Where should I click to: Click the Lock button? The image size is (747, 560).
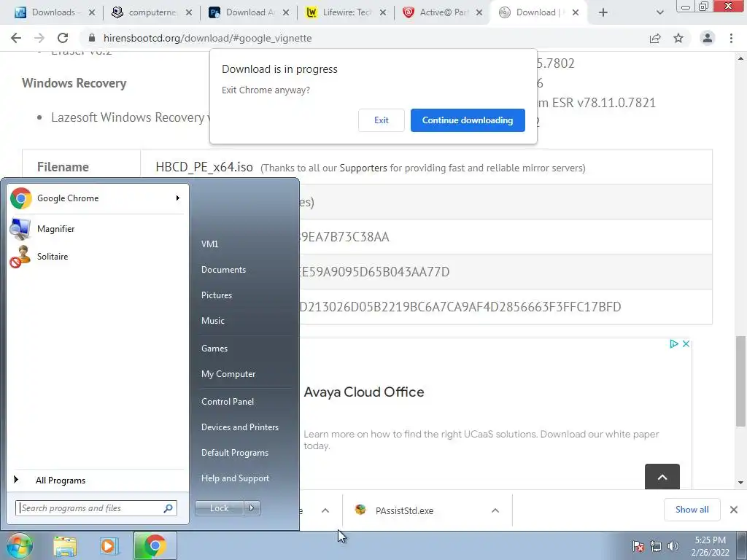tap(219, 508)
